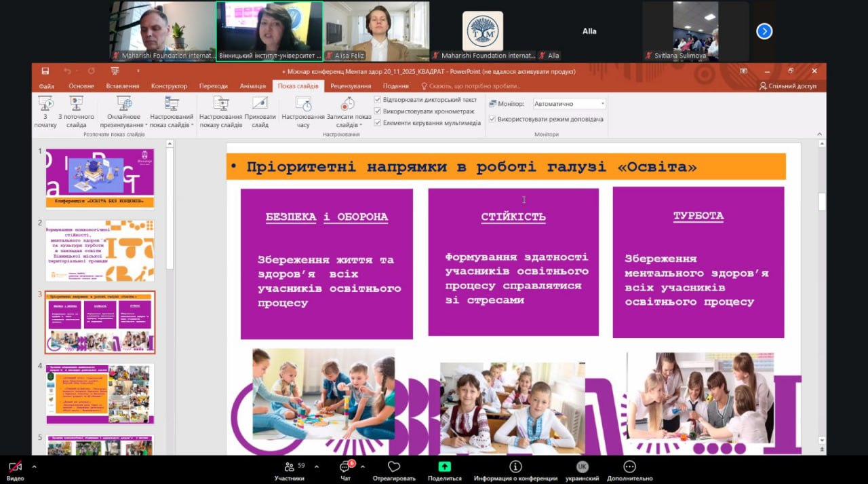The width and height of the screenshot is (868, 484).
Task: Open Настроювання показу слайдів setup icon
Action: coord(221,104)
